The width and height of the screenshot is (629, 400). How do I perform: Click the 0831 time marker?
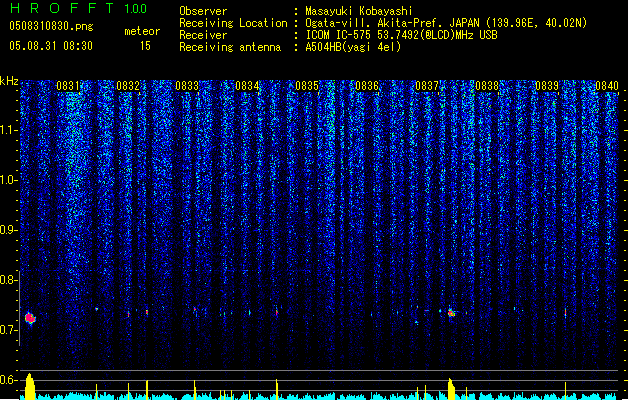click(x=68, y=86)
